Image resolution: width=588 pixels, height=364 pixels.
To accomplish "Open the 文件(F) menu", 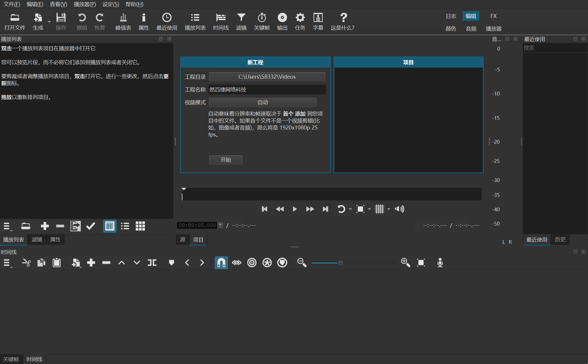I will [12, 4].
